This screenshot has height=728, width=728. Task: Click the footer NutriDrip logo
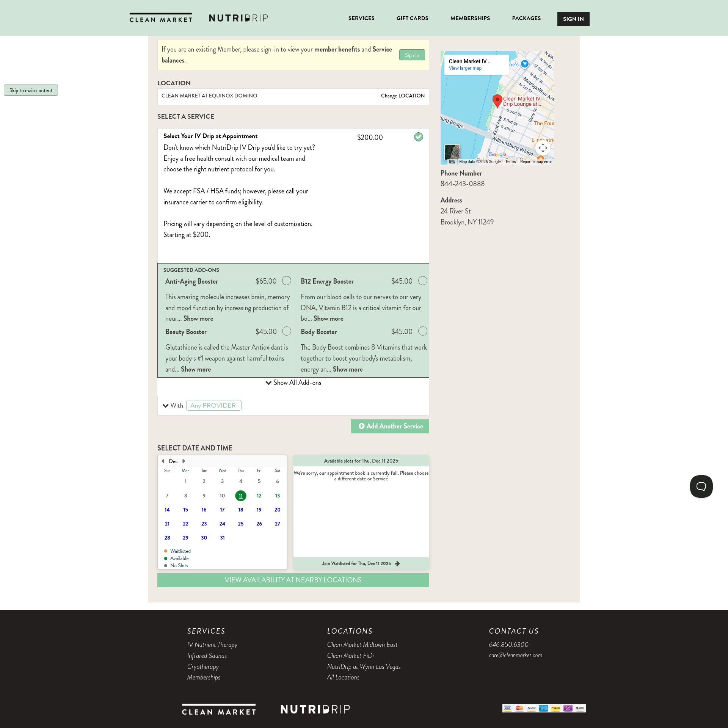pyautogui.click(x=315, y=709)
